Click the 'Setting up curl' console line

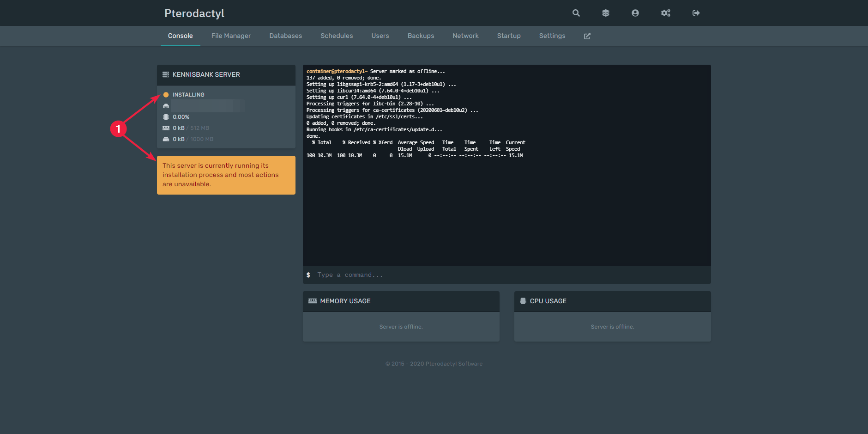(359, 97)
